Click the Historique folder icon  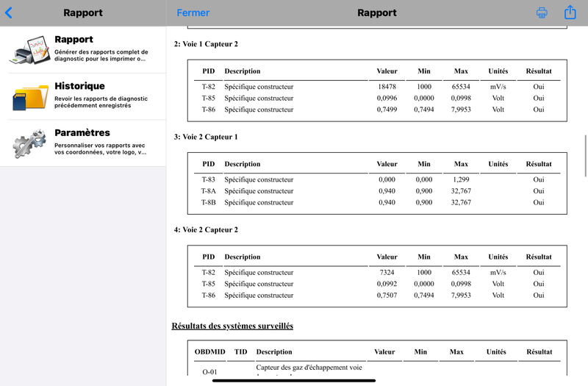point(30,97)
